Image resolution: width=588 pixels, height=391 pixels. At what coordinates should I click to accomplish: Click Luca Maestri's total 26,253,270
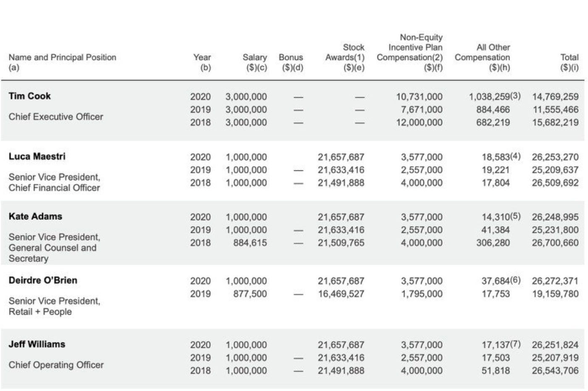coord(555,157)
